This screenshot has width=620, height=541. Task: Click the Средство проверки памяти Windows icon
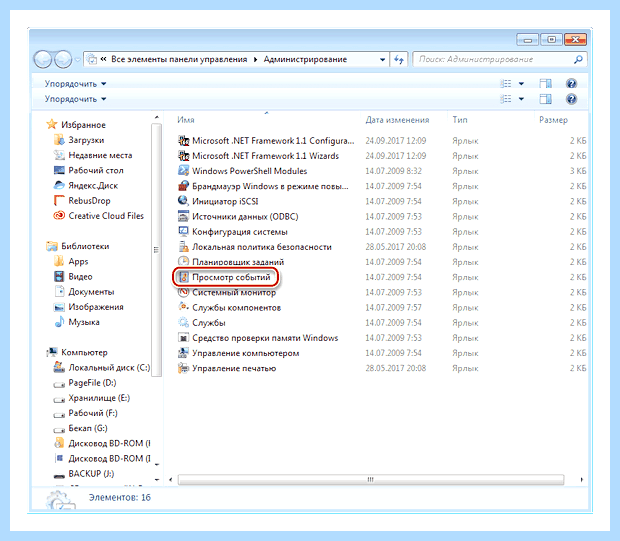tap(183, 338)
